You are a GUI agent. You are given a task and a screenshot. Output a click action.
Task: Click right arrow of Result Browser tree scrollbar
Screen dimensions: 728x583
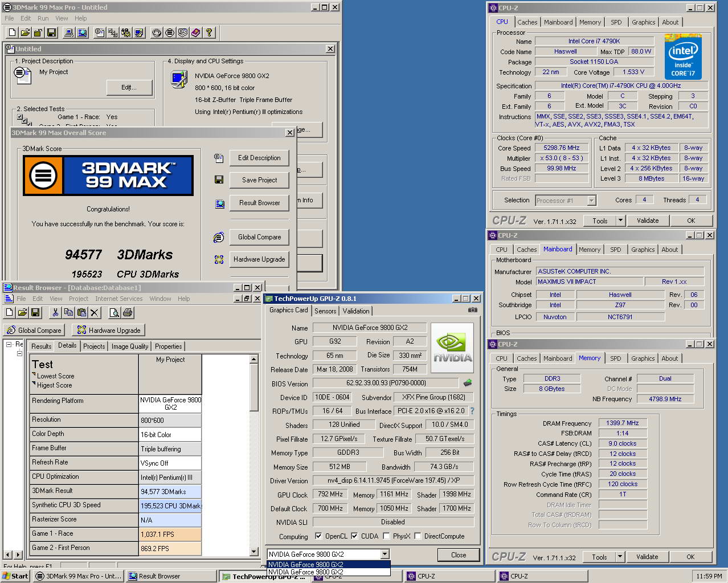click(19, 554)
